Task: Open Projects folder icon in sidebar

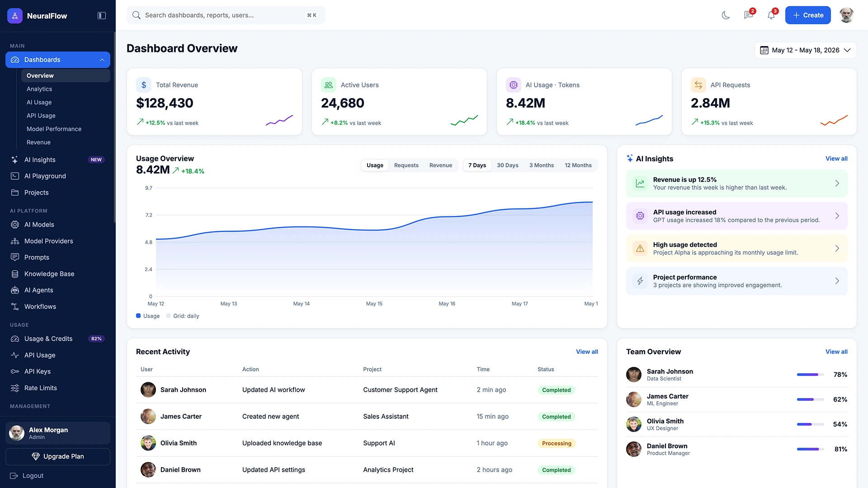Action: [x=15, y=192]
